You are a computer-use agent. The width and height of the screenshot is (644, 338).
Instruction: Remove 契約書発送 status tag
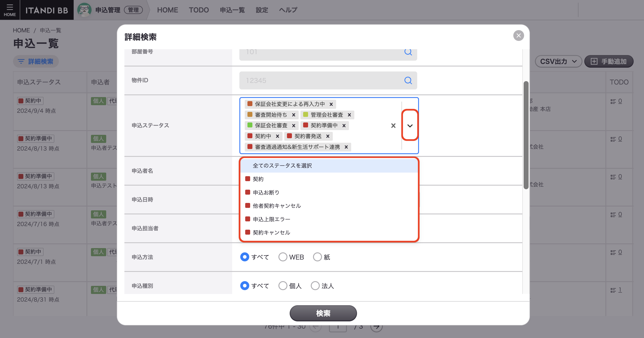(x=327, y=136)
